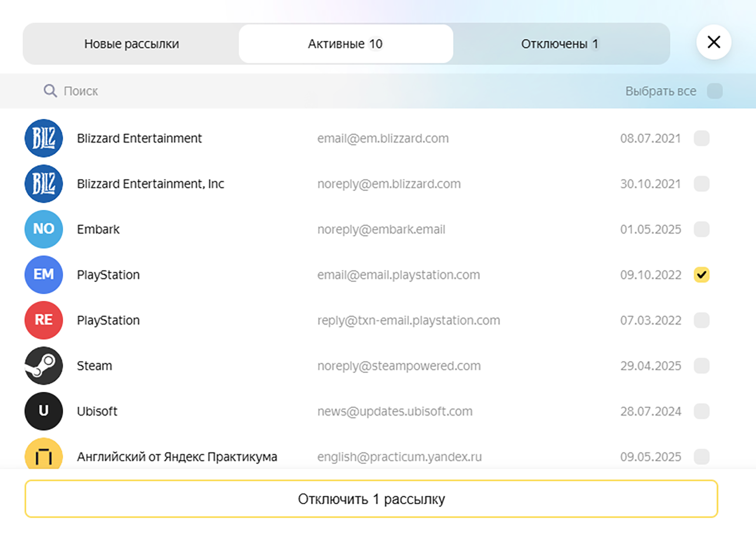
Task: Click the Steam logo avatar
Action: [x=44, y=366]
